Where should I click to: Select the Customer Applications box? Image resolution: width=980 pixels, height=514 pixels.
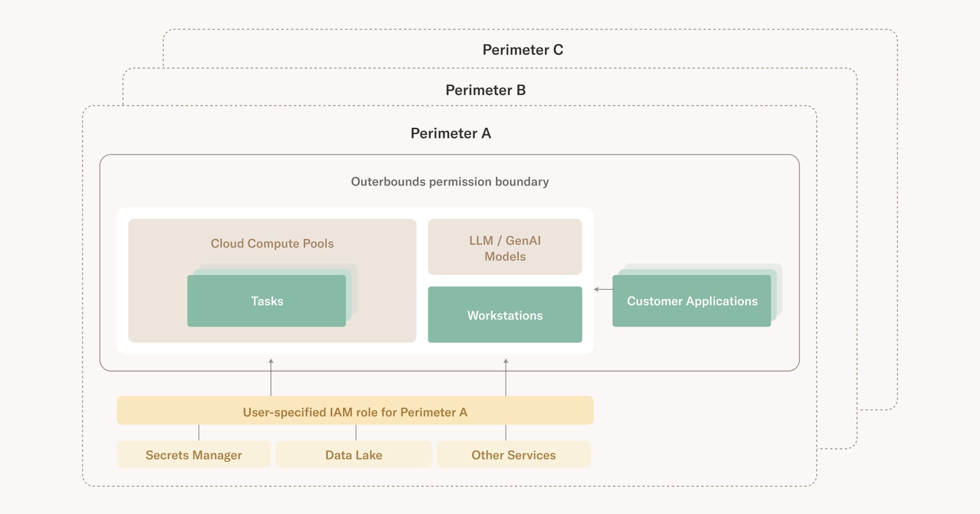click(x=691, y=301)
